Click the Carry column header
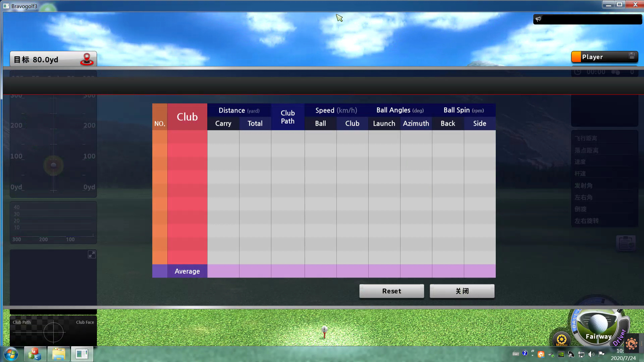Image resolution: width=644 pixels, height=362 pixels. point(223,123)
